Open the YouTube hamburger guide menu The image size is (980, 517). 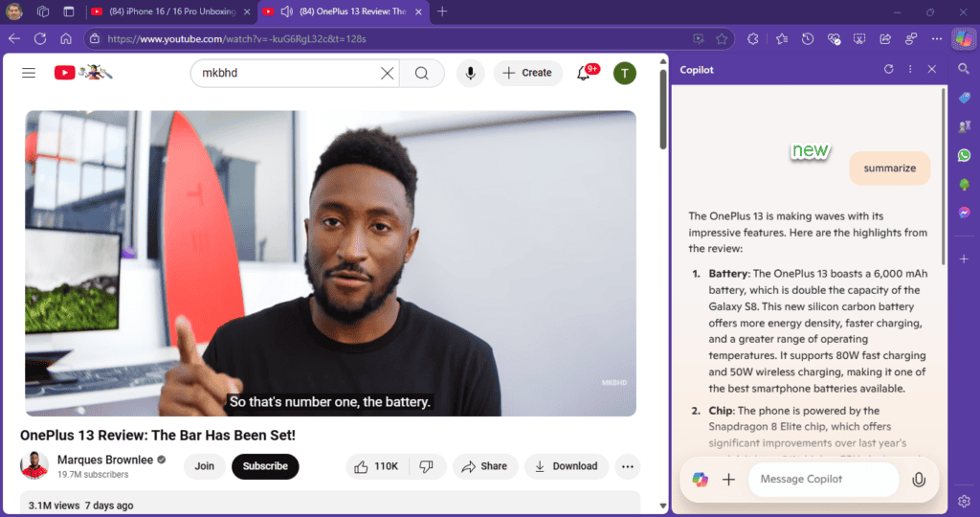(x=29, y=73)
